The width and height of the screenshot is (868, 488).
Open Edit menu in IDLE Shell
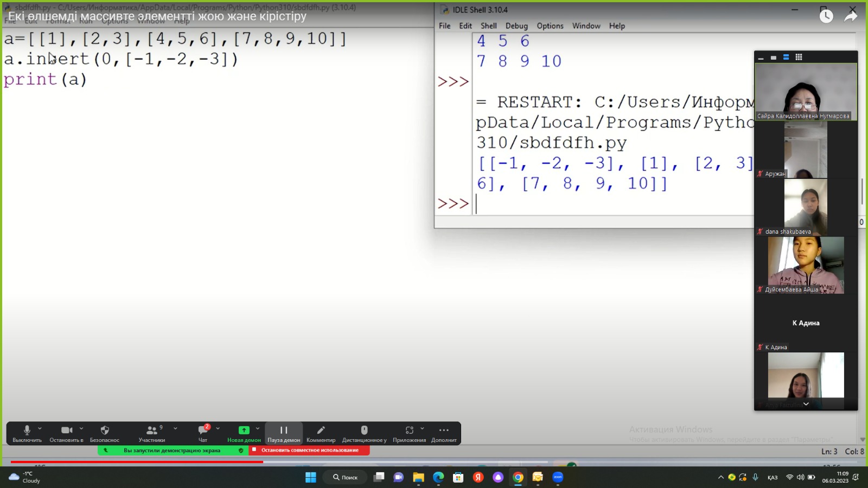[x=465, y=25]
